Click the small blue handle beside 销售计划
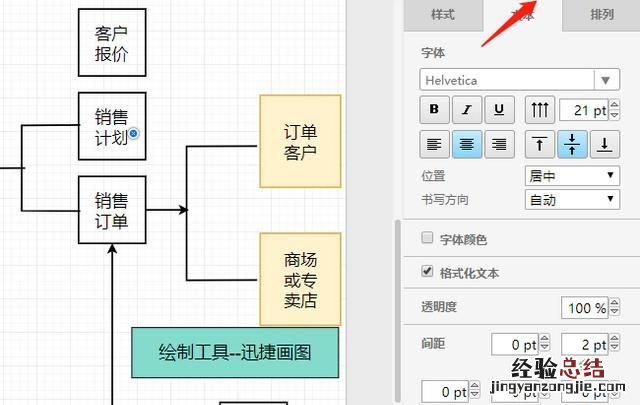Screen dimensions: 640x405 pyautogui.click(x=133, y=133)
